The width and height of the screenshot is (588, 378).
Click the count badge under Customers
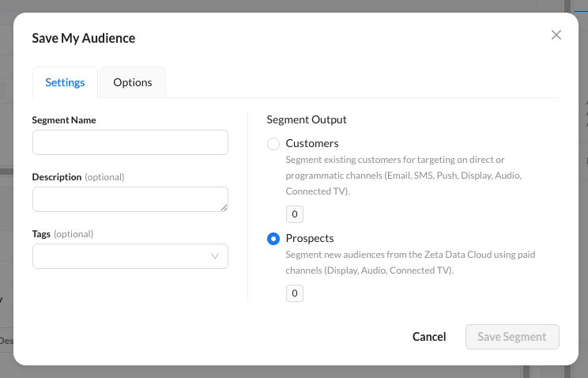point(294,214)
